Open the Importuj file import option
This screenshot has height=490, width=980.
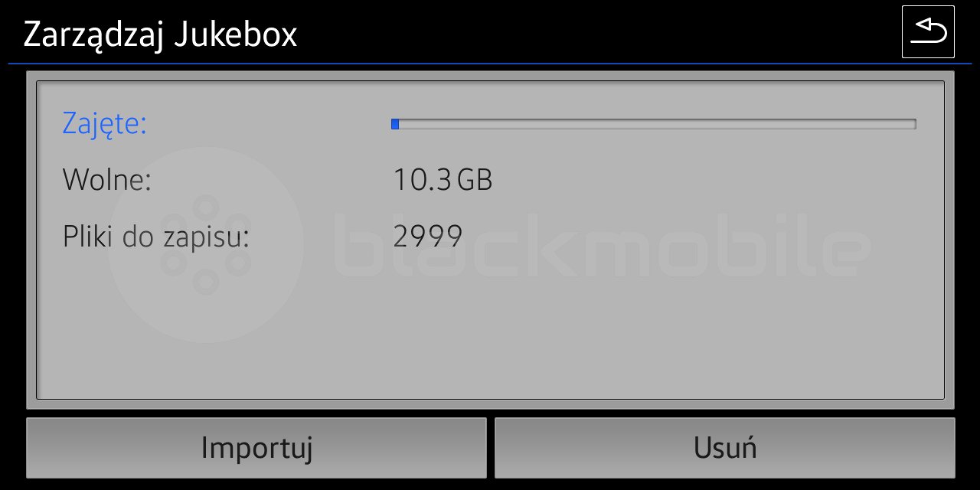pyautogui.click(x=256, y=448)
